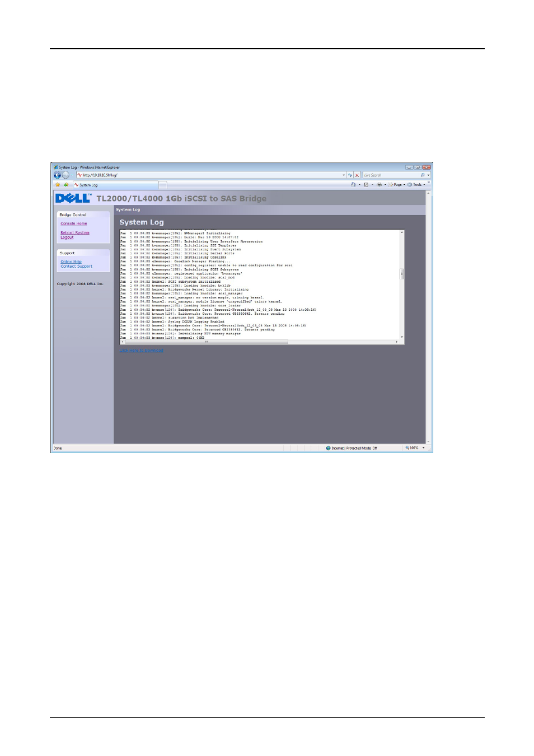Expand the address bar history dropdown
Screen dimensions: 534x756
pyautogui.click(x=344, y=175)
